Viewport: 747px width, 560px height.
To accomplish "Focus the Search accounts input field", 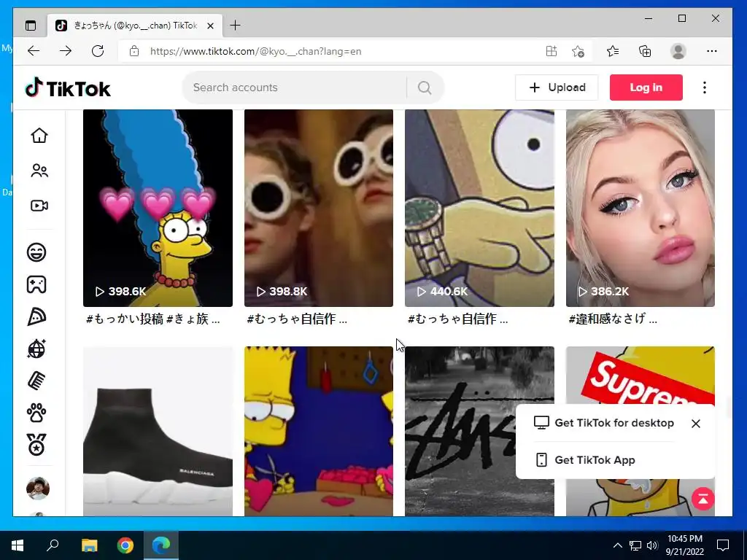I will coord(295,87).
